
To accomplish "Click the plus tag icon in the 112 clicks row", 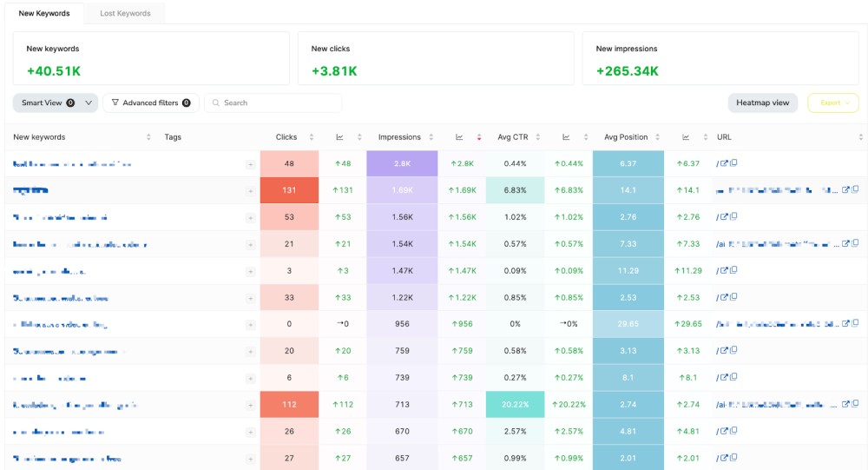I will coord(250,405).
